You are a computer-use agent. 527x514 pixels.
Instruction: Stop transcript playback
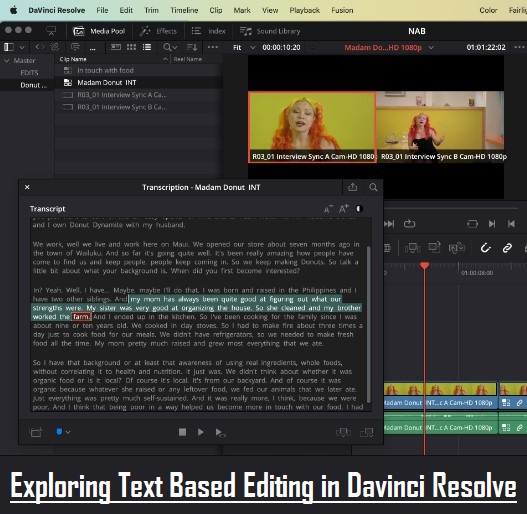(183, 432)
